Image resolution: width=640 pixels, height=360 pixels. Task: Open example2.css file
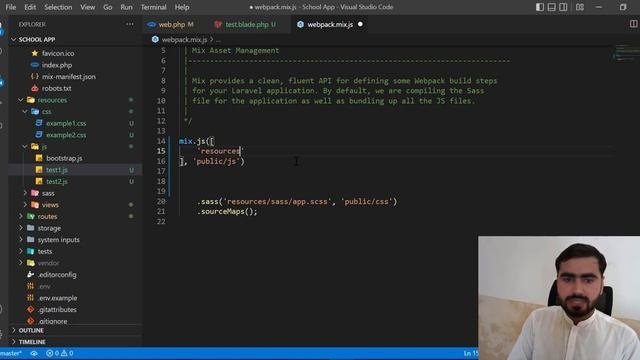pyautogui.click(x=66, y=135)
